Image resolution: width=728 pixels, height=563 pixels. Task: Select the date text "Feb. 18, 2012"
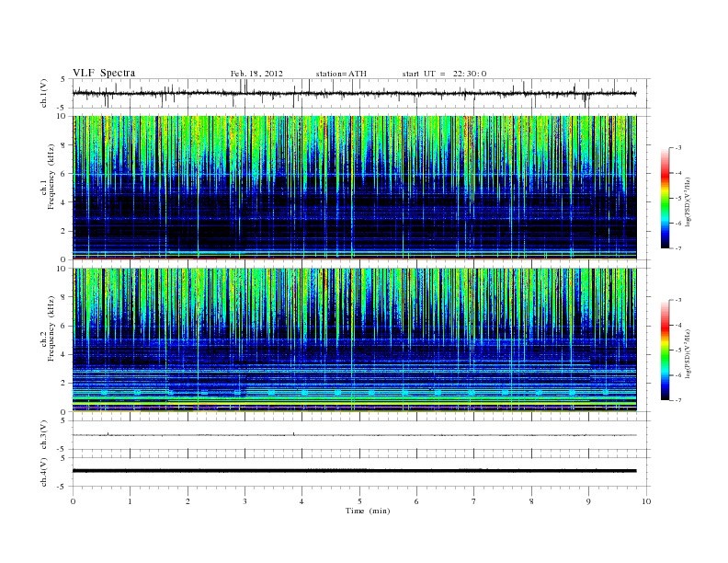click(x=256, y=74)
